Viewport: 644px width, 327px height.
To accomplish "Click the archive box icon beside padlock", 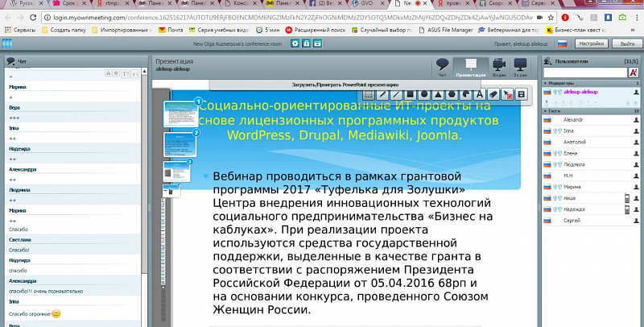I will click(317, 43).
